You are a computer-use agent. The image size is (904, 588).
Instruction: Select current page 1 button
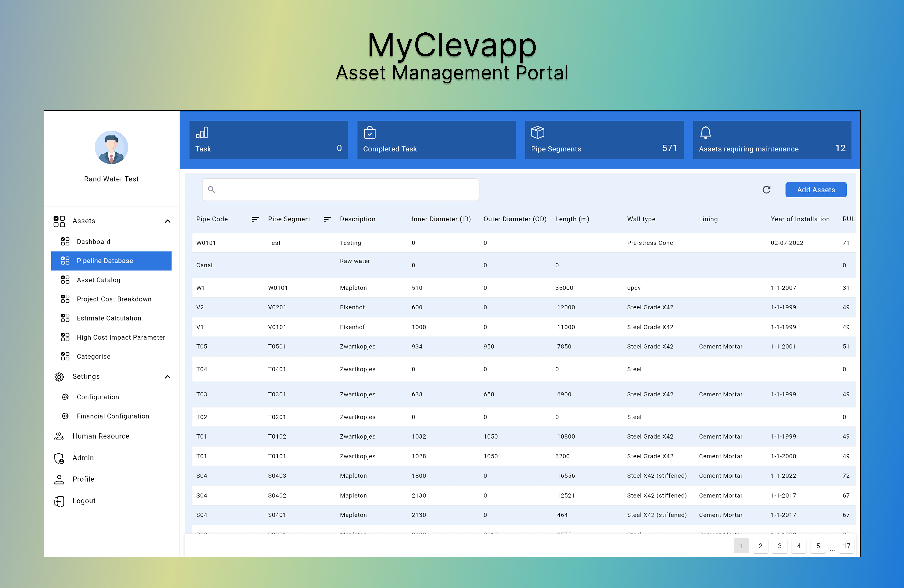[741, 546]
